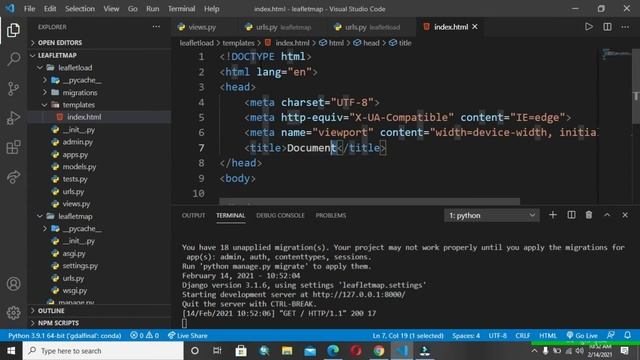Viewport: 640px width, 360px height.
Task: Click the errors and warnings status indicator
Action: pos(144,336)
